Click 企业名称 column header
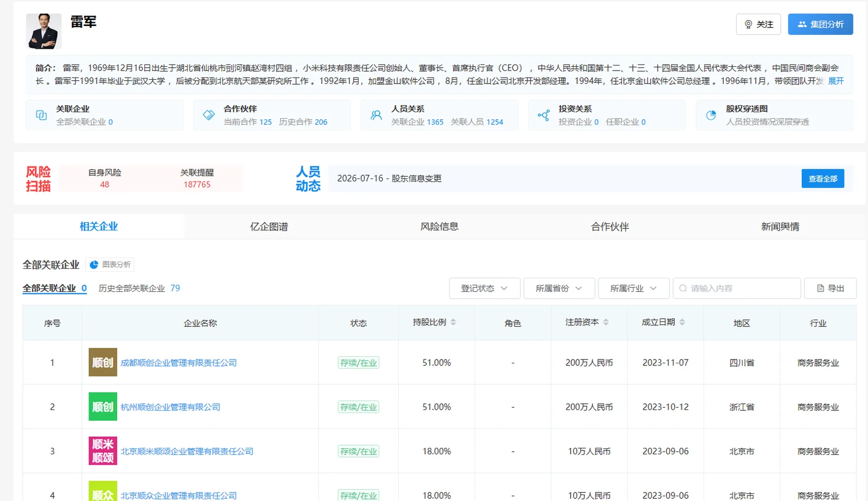 pyautogui.click(x=200, y=323)
